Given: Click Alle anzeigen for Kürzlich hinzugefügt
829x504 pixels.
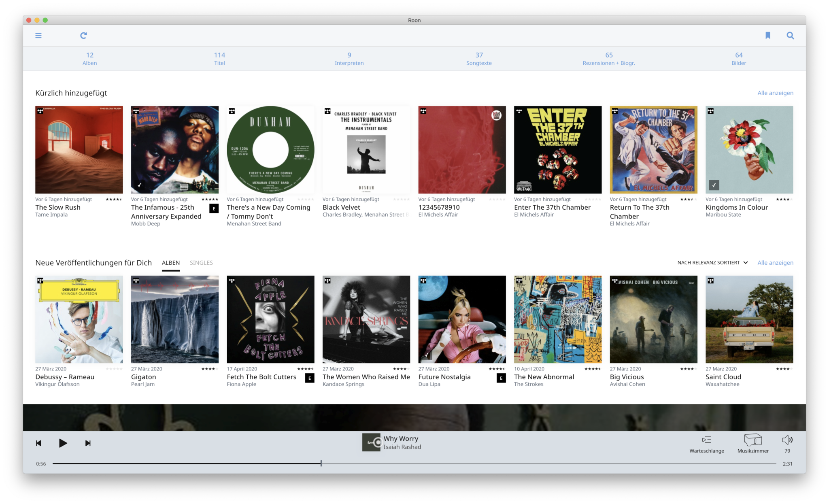Looking at the screenshot, I should [x=775, y=93].
